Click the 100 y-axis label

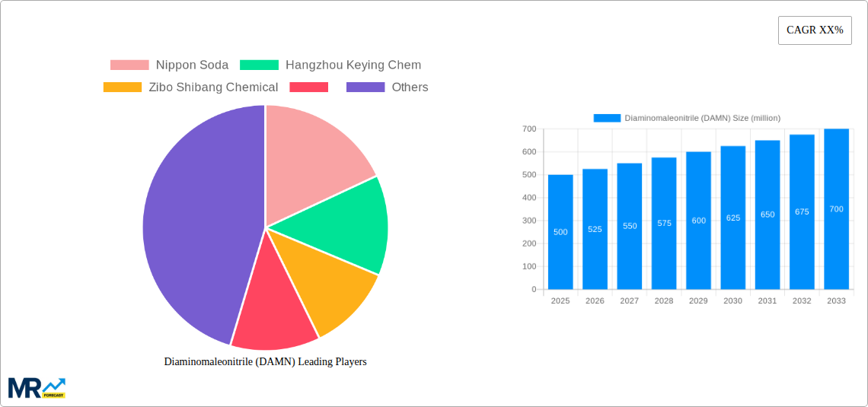(529, 266)
